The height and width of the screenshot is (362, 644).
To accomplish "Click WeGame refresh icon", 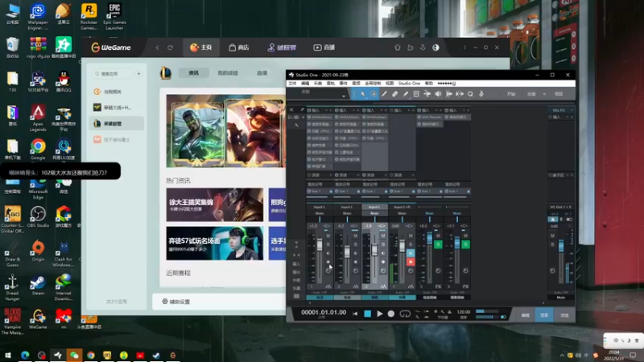I will [170, 47].
